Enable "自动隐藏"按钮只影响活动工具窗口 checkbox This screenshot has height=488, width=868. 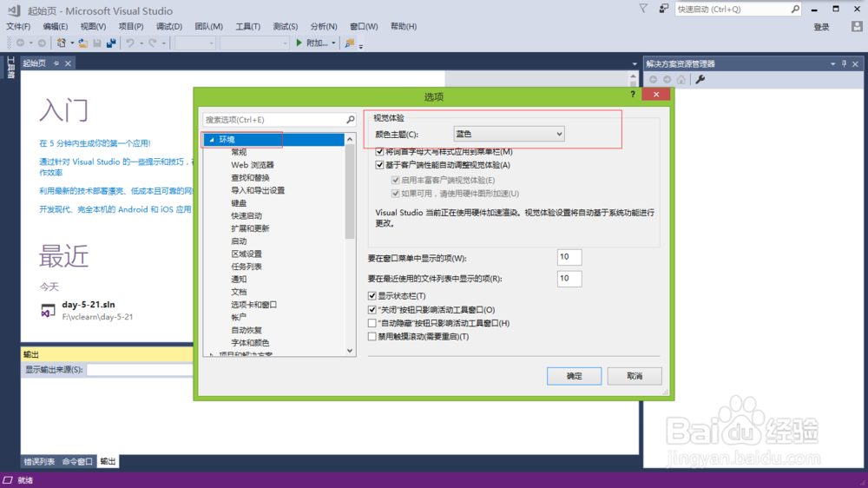(372, 323)
